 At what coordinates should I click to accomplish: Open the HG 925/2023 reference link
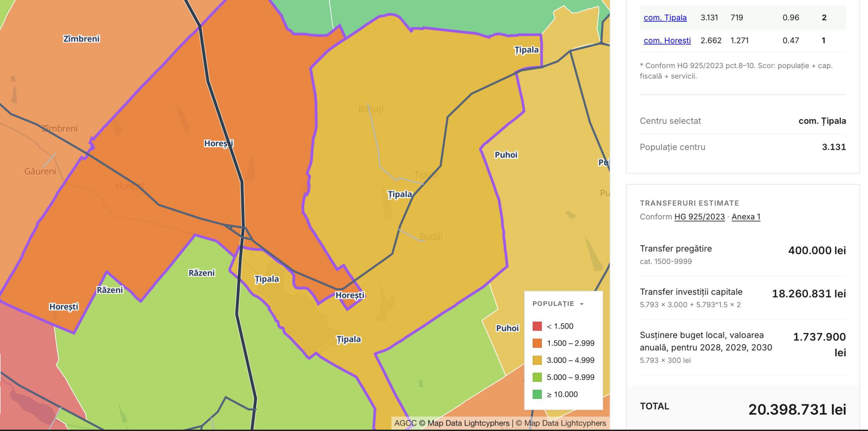pyautogui.click(x=699, y=217)
